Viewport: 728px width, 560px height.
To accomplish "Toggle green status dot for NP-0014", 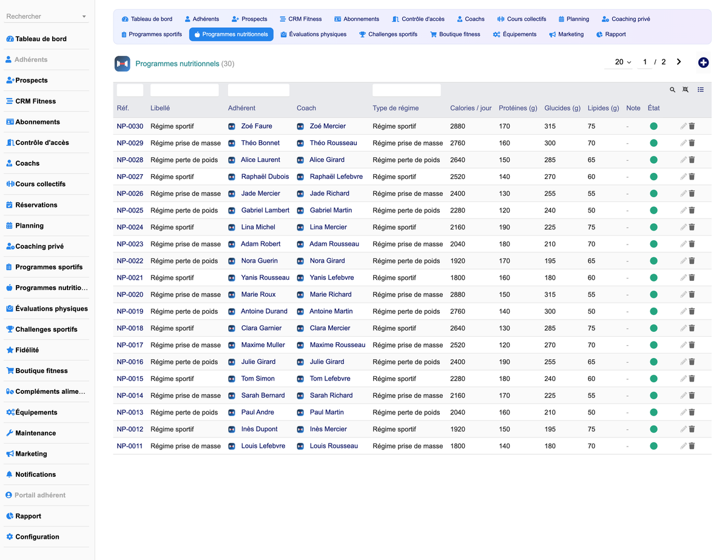I will (x=653, y=396).
